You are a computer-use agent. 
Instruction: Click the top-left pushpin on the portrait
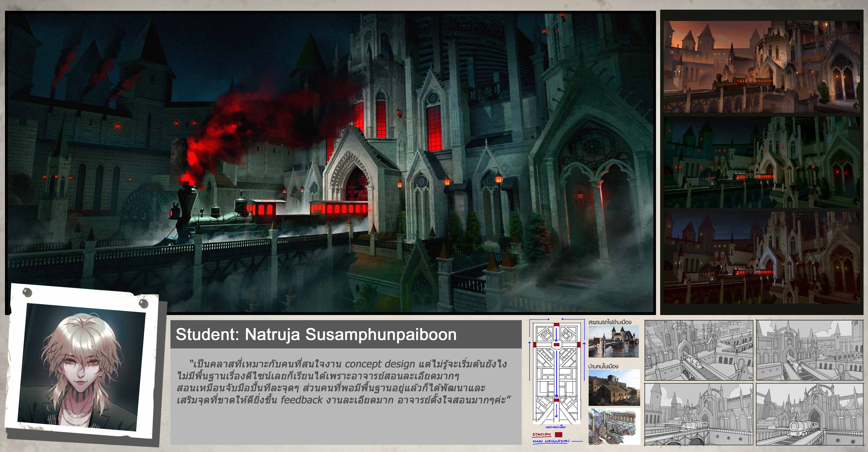point(27,291)
